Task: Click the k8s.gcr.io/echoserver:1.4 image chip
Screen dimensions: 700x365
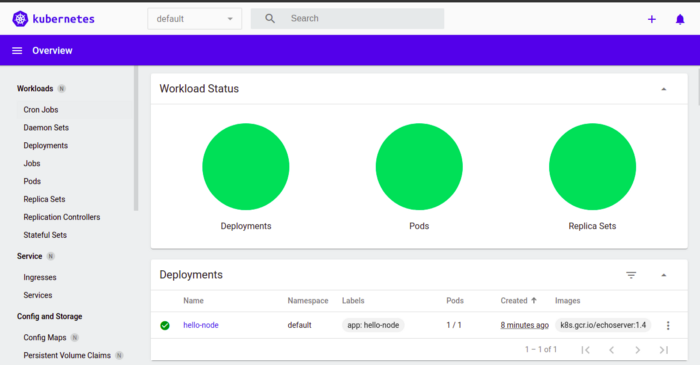Action: [603, 325]
